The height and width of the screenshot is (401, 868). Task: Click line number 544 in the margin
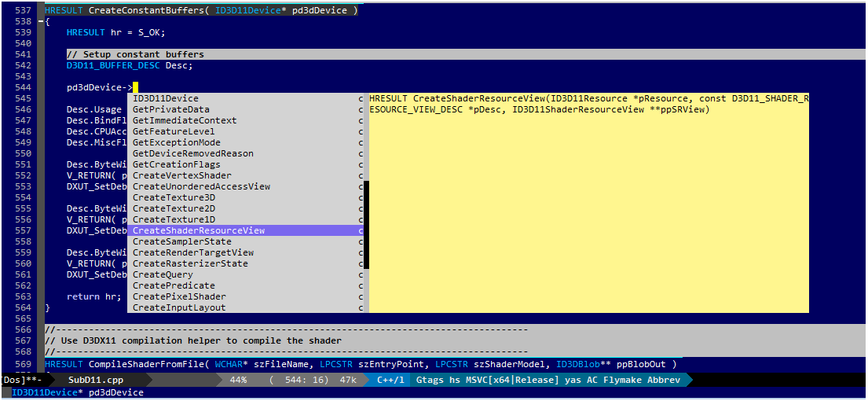tap(24, 87)
